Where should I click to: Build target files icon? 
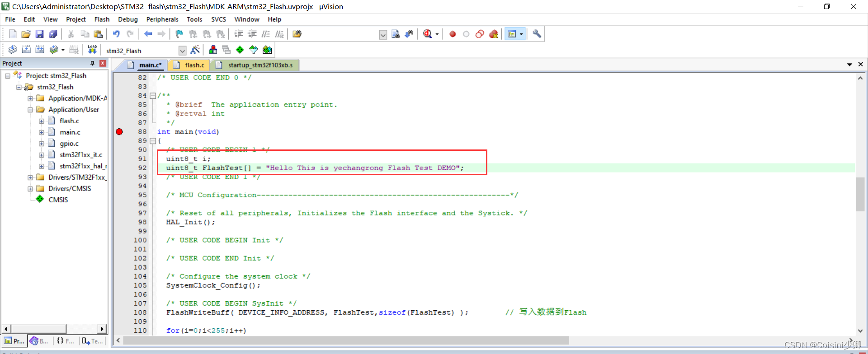coord(26,50)
